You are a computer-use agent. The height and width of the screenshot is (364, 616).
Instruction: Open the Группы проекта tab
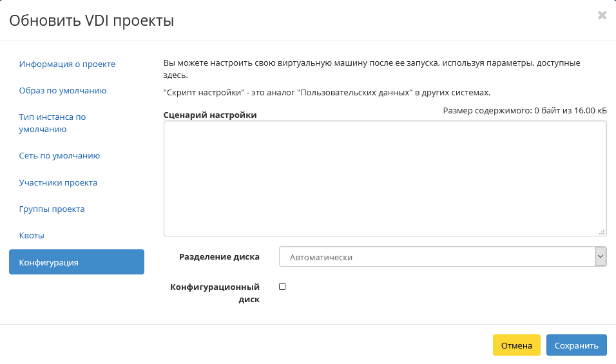tap(52, 209)
